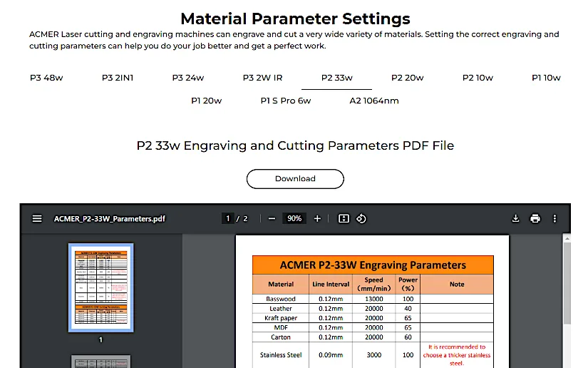This screenshot has height=368, width=588.
Task: Open the P1 S Pro 6w tab
Action: 286,101
